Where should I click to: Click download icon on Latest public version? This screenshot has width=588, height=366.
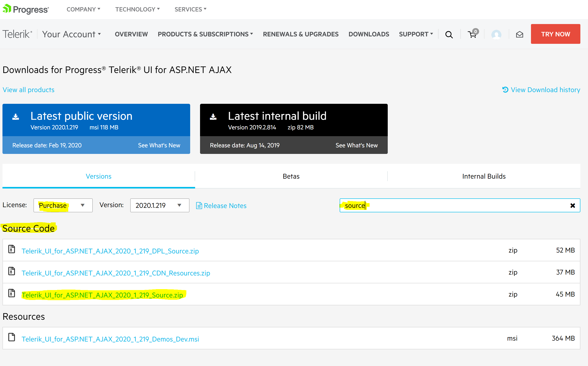(x=16, y=117)
